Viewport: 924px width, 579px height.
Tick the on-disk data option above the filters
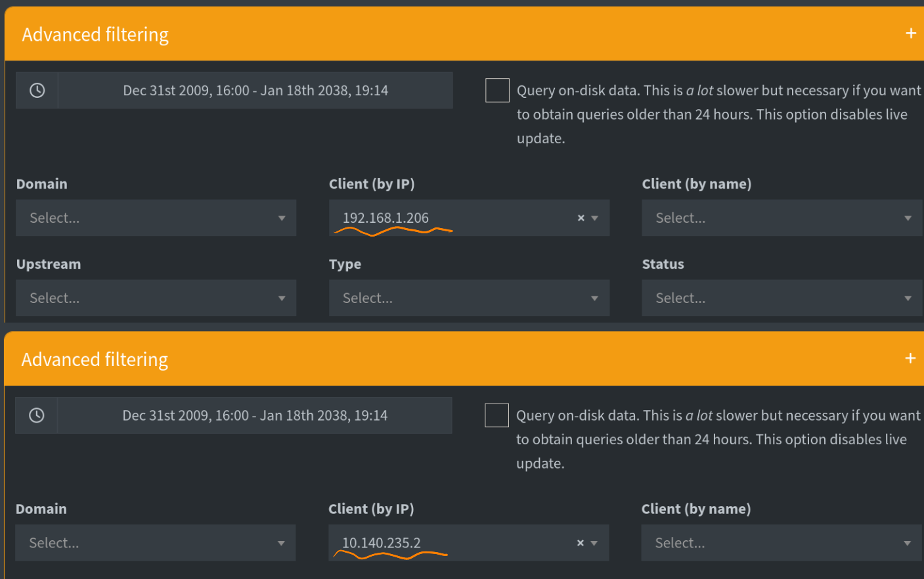point(497,90)
